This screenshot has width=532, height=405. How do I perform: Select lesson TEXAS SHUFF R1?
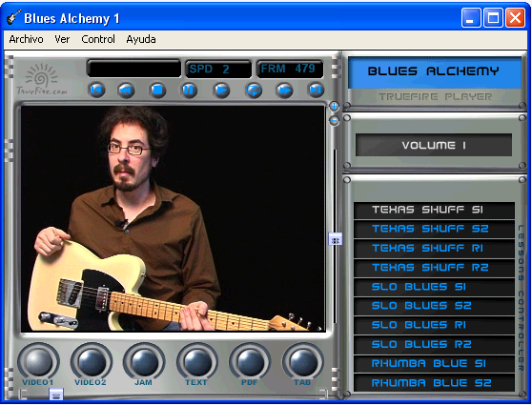pos(434,249)
